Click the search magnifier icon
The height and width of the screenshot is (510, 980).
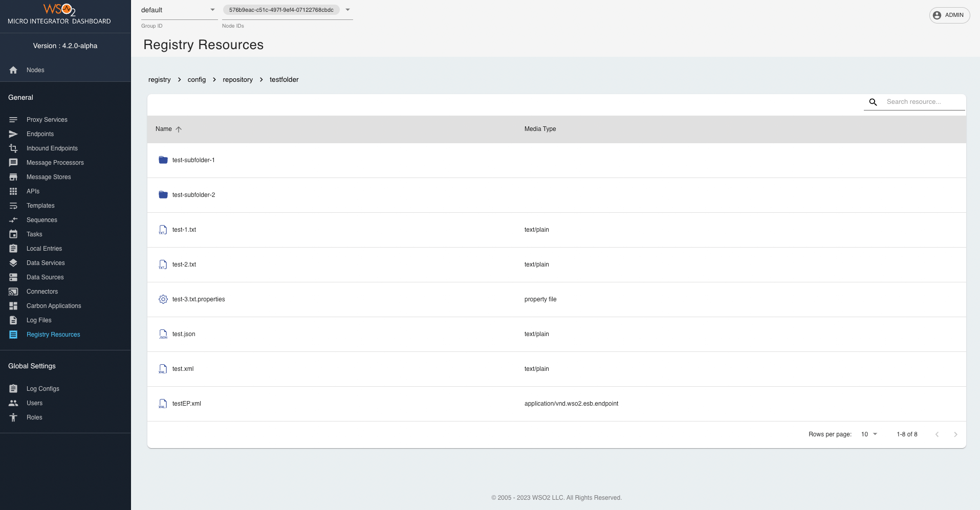pos(873,102)
